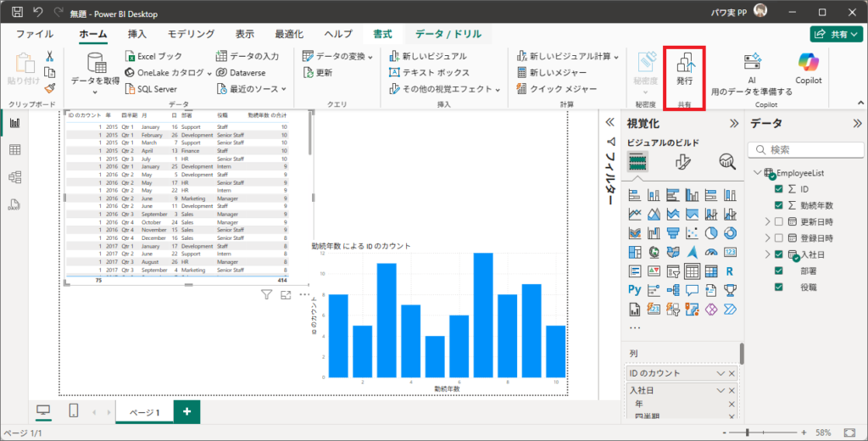Open DAX query view in sidebar
This screenshot has width=868, height=441.
15,204
